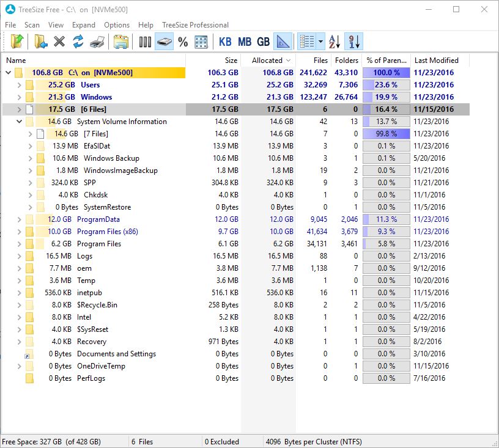Expand the [6 Files] node
Screen dimensions: 499x448
(x=20, y=109)
